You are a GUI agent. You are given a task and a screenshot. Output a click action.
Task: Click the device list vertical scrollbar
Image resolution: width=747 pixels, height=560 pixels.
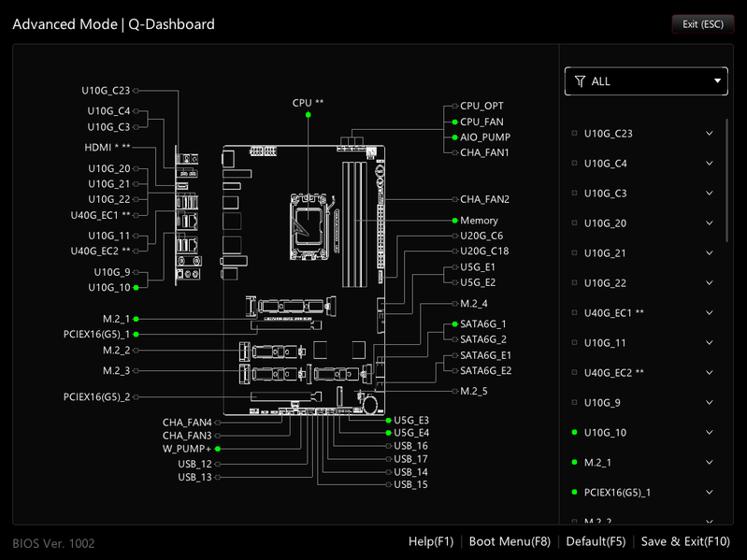(x=726, y=180)
